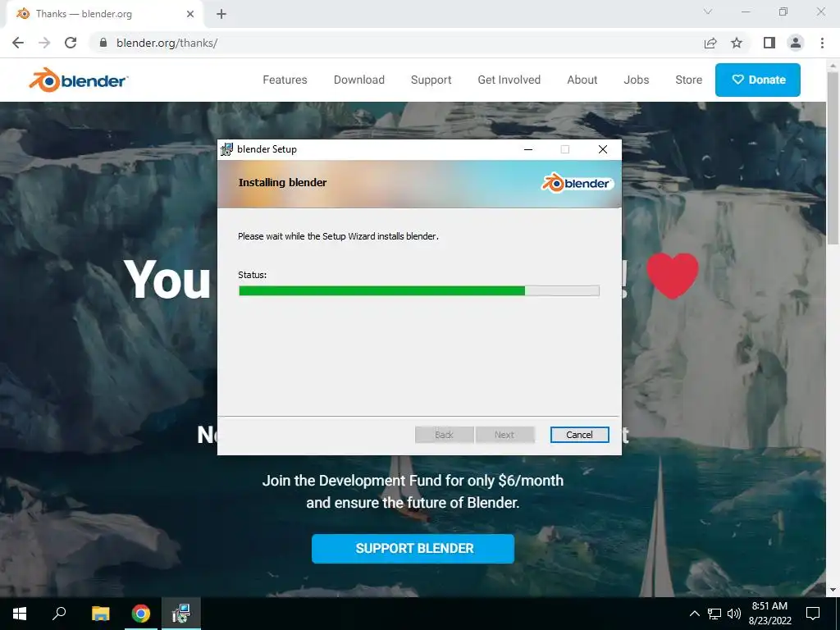Click 'Please wait while the Setup Wizard installs blender.'
The image size is (840, 630).
click(x=338, y=236)
